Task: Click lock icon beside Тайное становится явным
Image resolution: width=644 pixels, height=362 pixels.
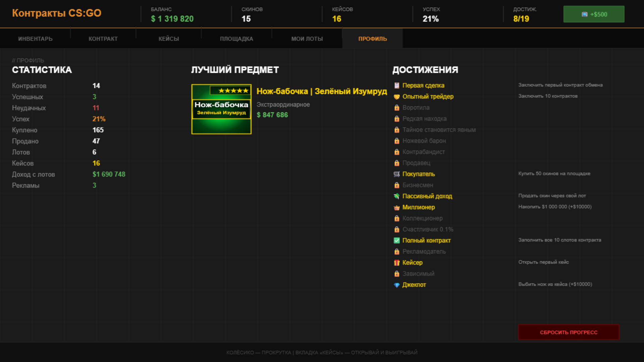Action: point(397,130)
